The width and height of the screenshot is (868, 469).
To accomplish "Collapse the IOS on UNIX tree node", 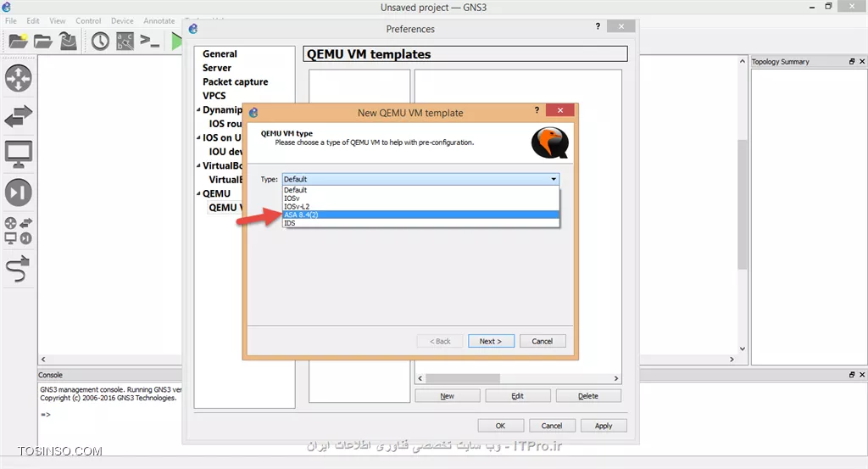I will (x=198, y=137).
